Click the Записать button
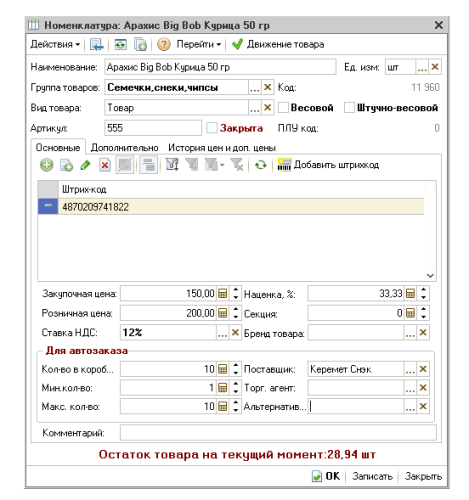The height and width of the screenshot is (500, 469). tap(373, 476)
